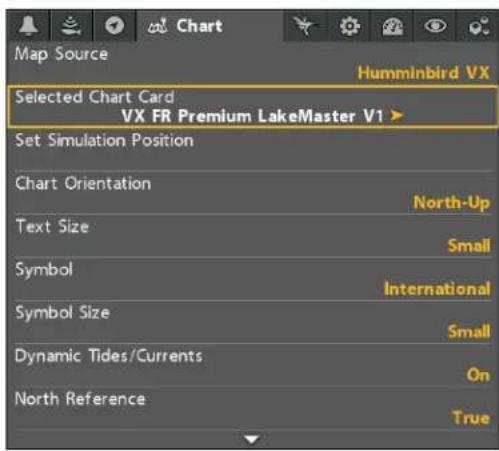
Task: Select the North Reference setting
Action: 252,408
